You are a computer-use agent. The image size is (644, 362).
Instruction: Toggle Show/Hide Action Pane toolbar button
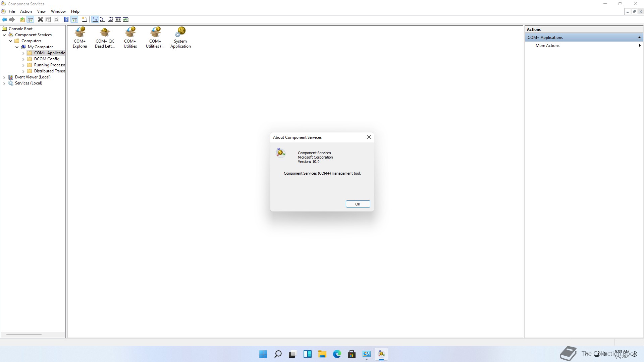point(74,19)
